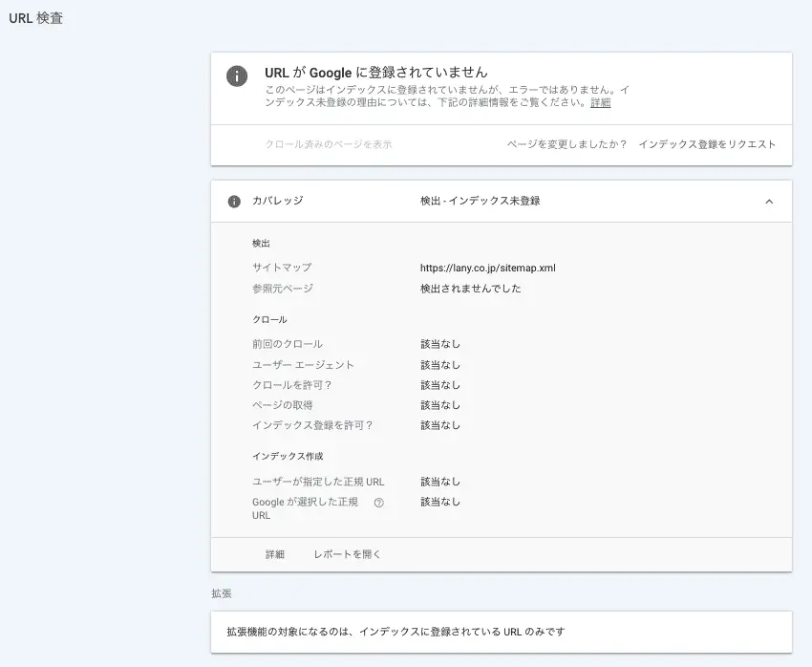Click the インデックス登録を許可？ label
This screenshot has width=812, height=667.
tap(312, 425)
